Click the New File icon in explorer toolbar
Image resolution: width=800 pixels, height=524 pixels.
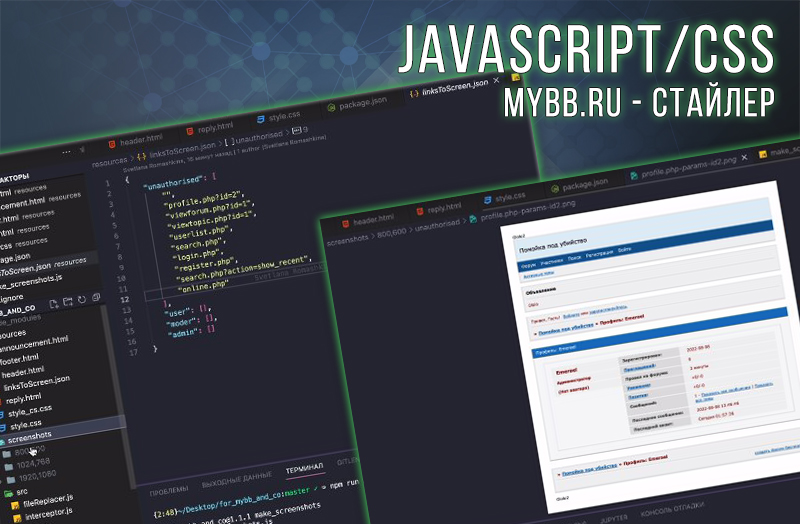(54, 304)
